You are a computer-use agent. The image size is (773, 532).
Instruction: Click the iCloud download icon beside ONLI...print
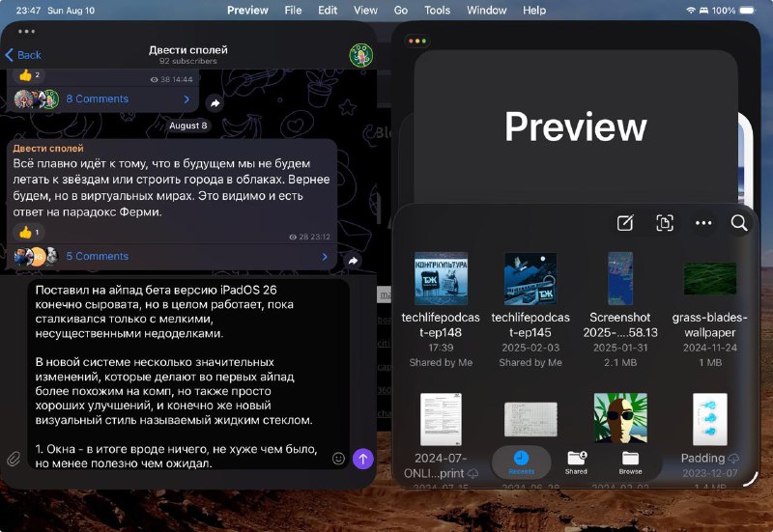(472, 474)
